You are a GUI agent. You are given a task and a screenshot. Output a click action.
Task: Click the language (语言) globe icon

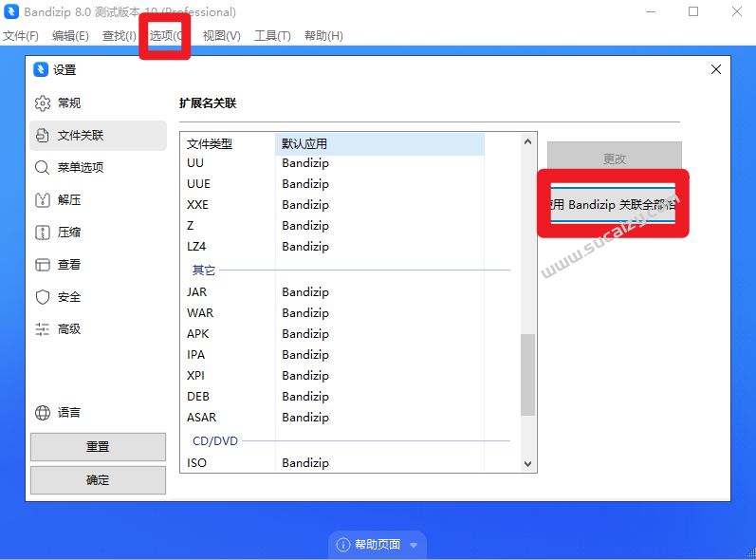click(43, 413)
